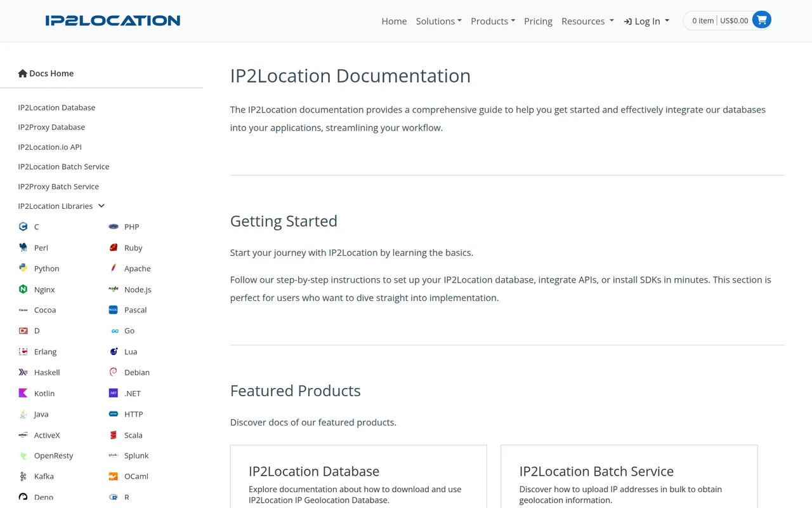The height and width of the screenshot is (508, 812).
Task: Click the Erlang library text link
Action: pyautogui.click(x=46, y=352)
